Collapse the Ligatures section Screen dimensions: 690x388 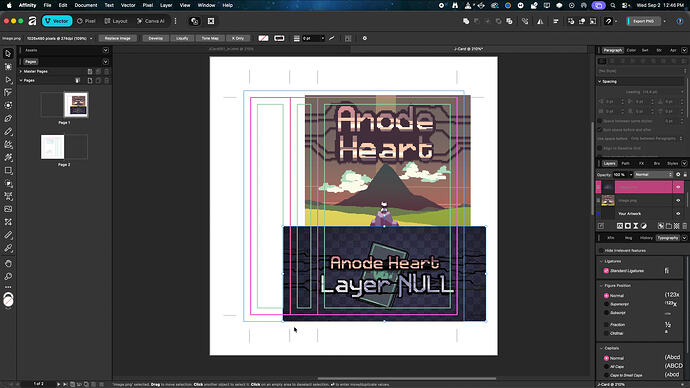[602, 261]
